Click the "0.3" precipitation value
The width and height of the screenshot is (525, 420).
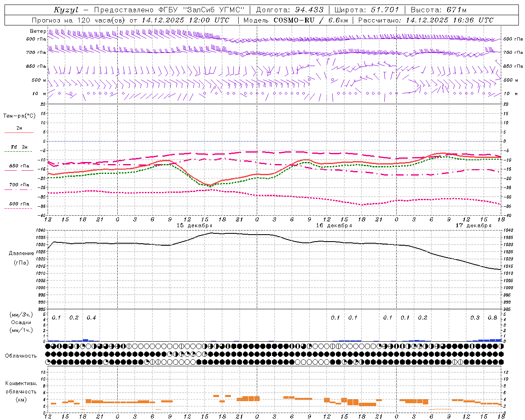(x=475, y=318)
